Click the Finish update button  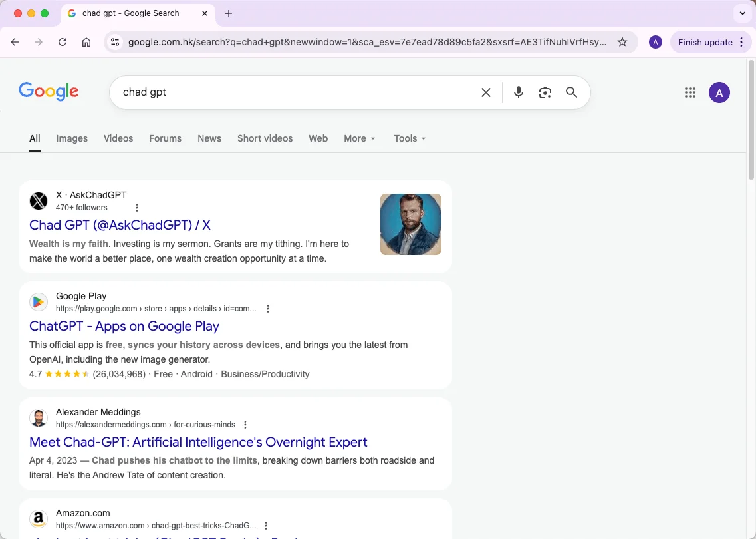click(711, 42)
